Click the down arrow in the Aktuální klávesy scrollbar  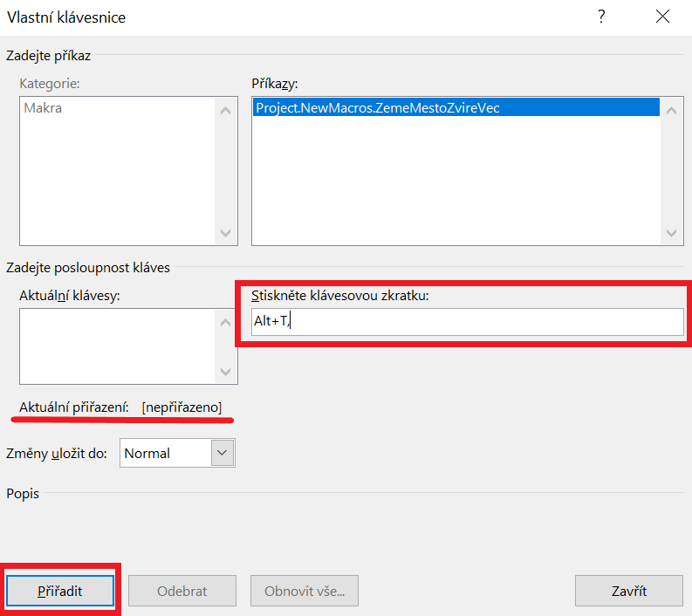coord(225,372)
